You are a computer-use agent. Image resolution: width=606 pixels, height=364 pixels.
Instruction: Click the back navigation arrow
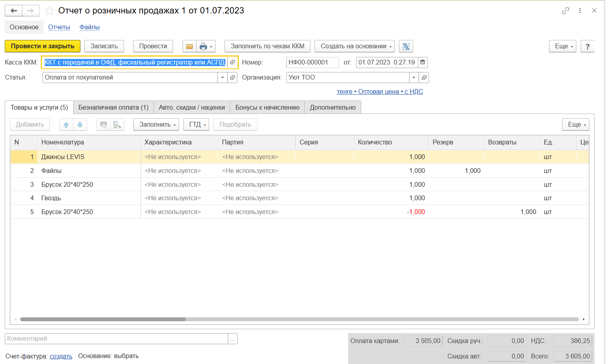tap(14, 11)
